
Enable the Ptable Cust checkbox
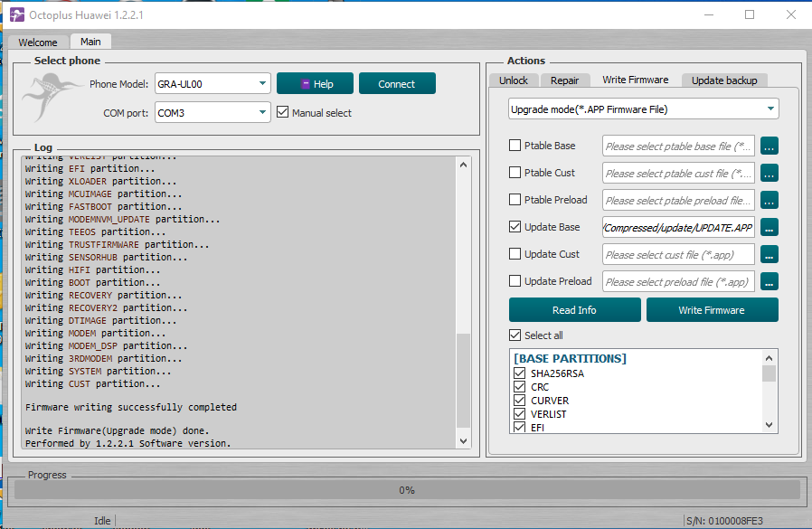pos(515,173)
